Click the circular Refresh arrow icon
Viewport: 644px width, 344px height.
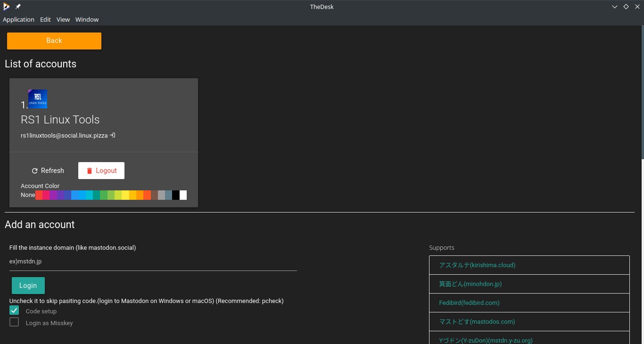pyautogui.click(x=34, y=171)
